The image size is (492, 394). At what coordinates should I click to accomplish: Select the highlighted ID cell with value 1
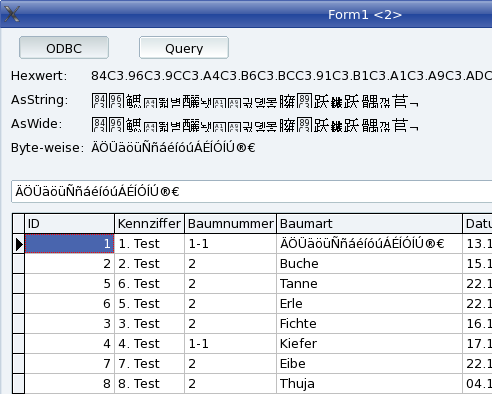click(69, 244)
